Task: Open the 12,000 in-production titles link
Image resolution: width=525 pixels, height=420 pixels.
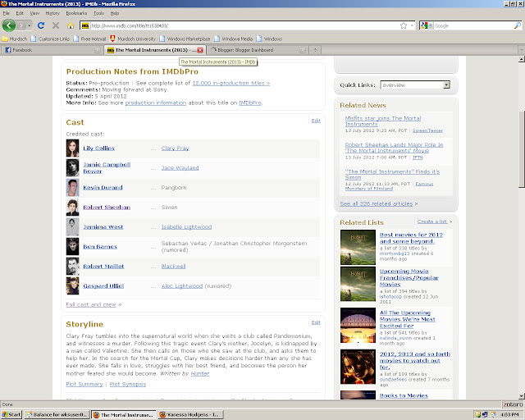Action: tap(231, 83)
